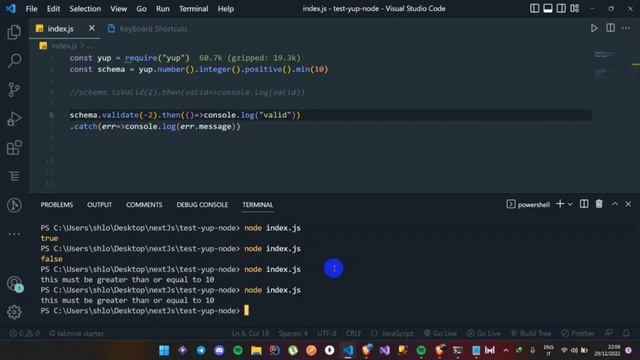The image size is (640, 360).
Task: Click tabnine starter in status bar
Action: tap(76, 333)
